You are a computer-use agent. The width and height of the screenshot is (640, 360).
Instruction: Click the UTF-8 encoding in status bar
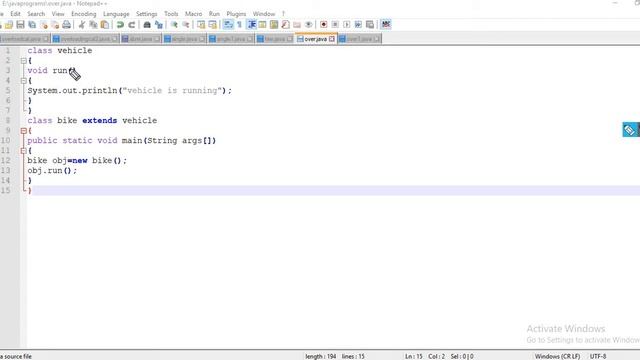(598, 356)
